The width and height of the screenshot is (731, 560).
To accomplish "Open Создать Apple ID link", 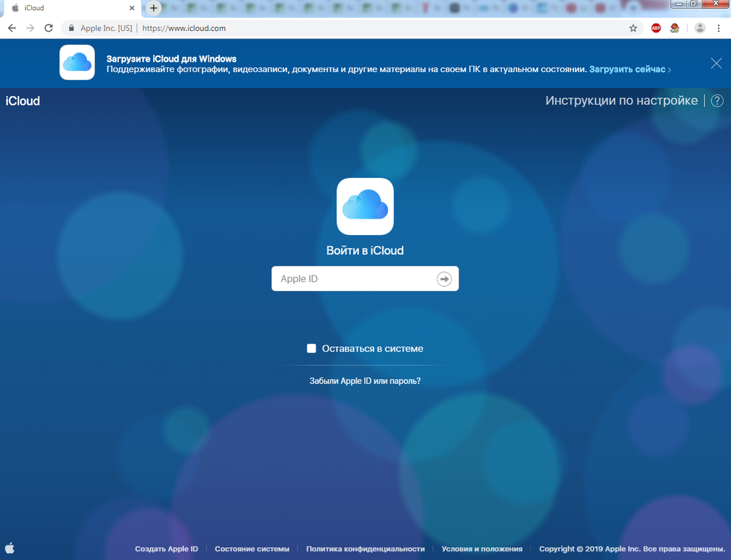I will 166,549.
